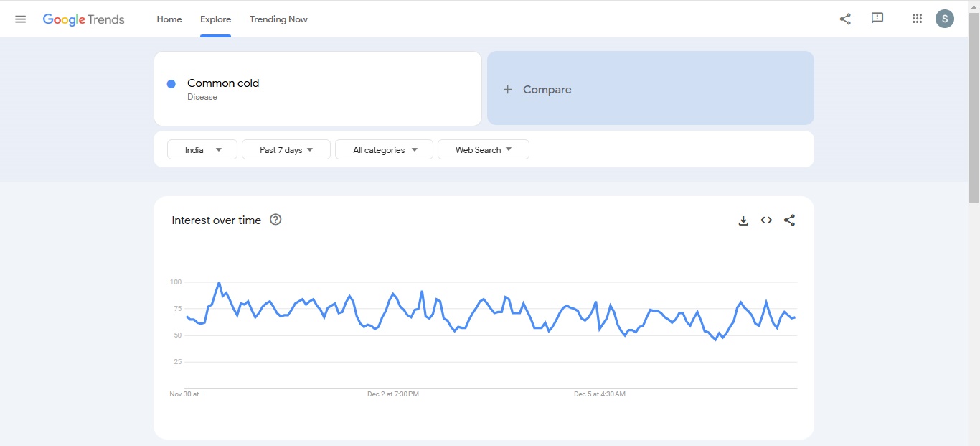The image size is (980, 446).
Task: Edit the Common cold search term
Action: (222, 83)
